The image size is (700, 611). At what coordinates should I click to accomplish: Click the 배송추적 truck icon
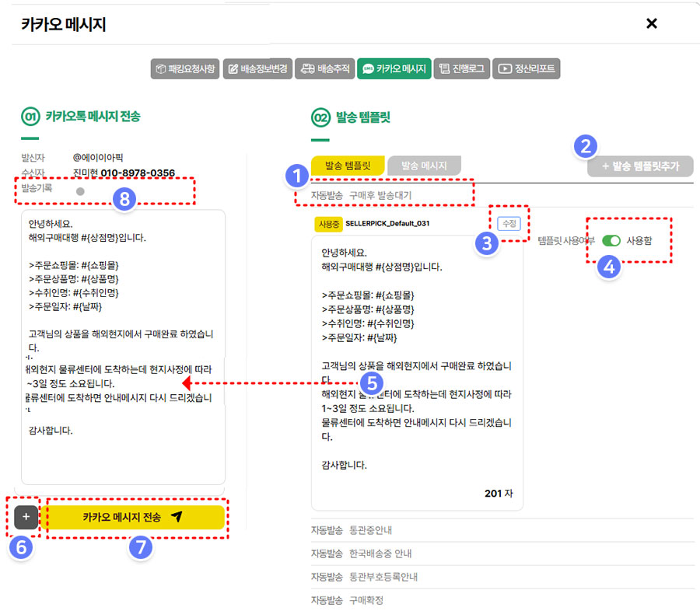307,69
